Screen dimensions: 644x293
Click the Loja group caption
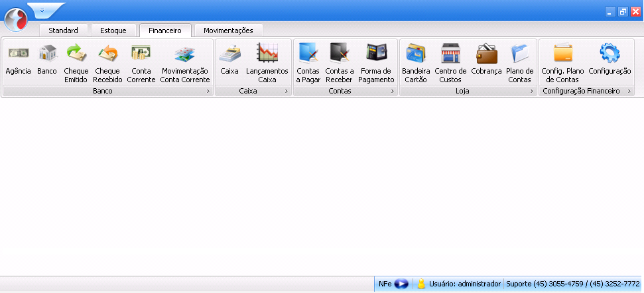click(462, 91)
